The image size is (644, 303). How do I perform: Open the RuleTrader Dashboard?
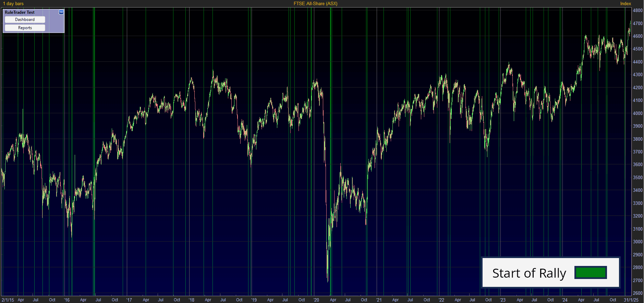click(25, 20)
